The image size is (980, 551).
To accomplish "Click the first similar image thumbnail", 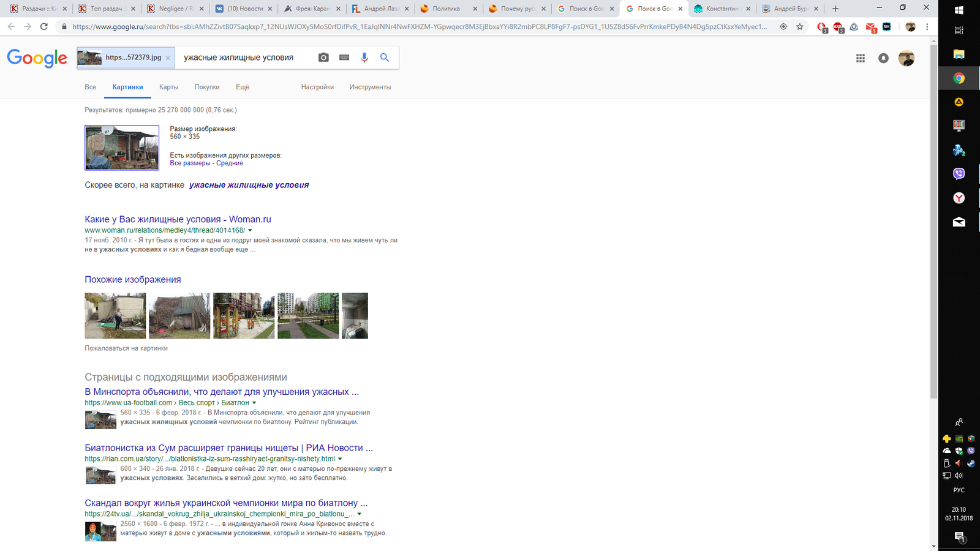I will [x=115, y=316].
